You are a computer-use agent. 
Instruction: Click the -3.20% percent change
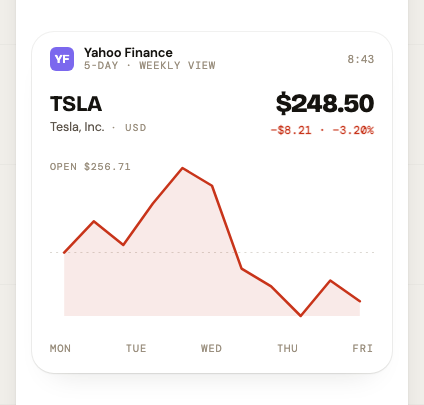(x=353, y=130)
